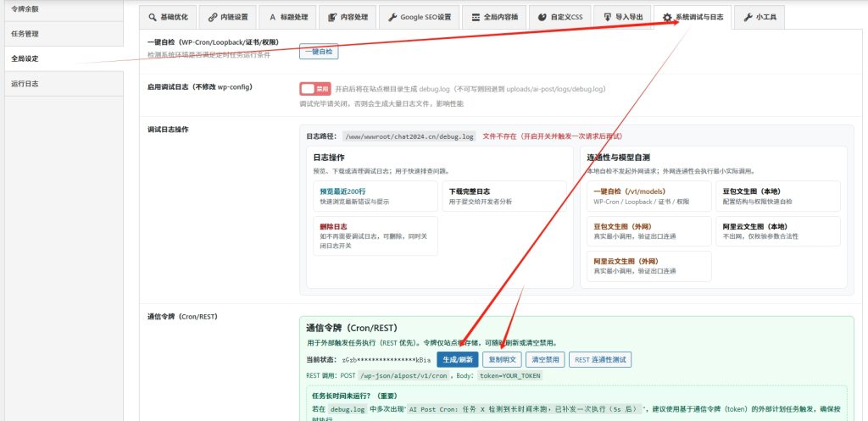Run the REST 连通性测试 button
Image resolution: width=868 pixels, height=421 pixels.
click(x=600, y=360)
